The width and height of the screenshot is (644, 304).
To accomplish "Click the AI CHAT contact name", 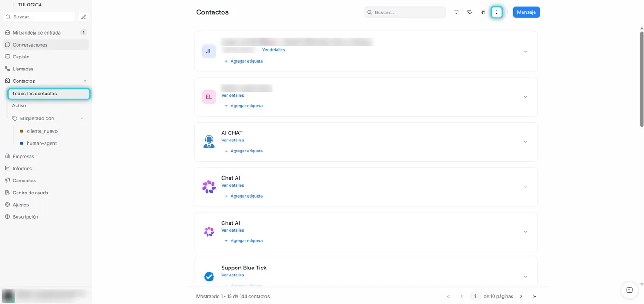I will pos(232,133).
